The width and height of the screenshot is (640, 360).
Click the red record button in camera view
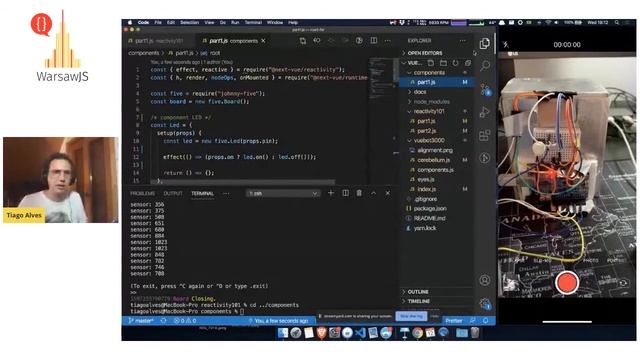tap(567, 282)
